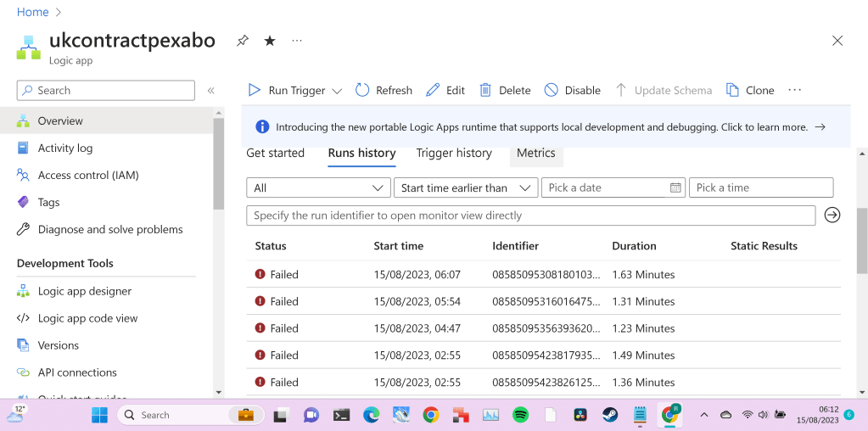Collapse the sidebar with double chevron

210,90
